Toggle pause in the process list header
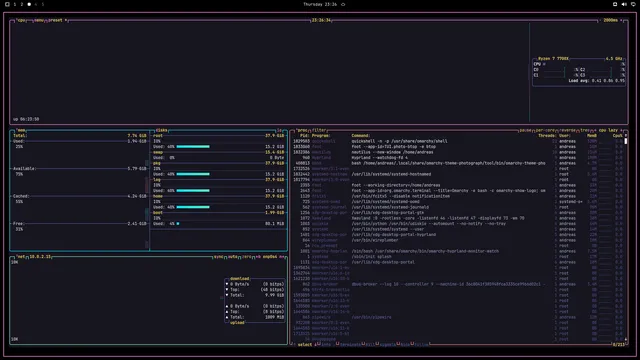This screenshot has height=360, width=640. coord(525,130)
